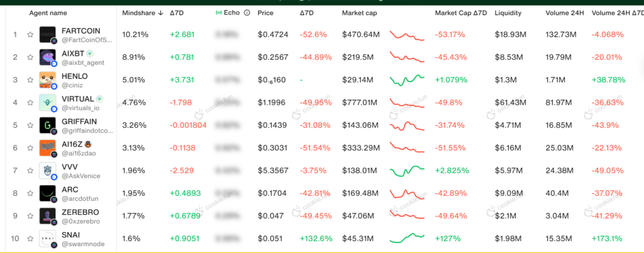Favorite the VVV agent row star
The height and width of the screenshot is (253, 644).
30,171
